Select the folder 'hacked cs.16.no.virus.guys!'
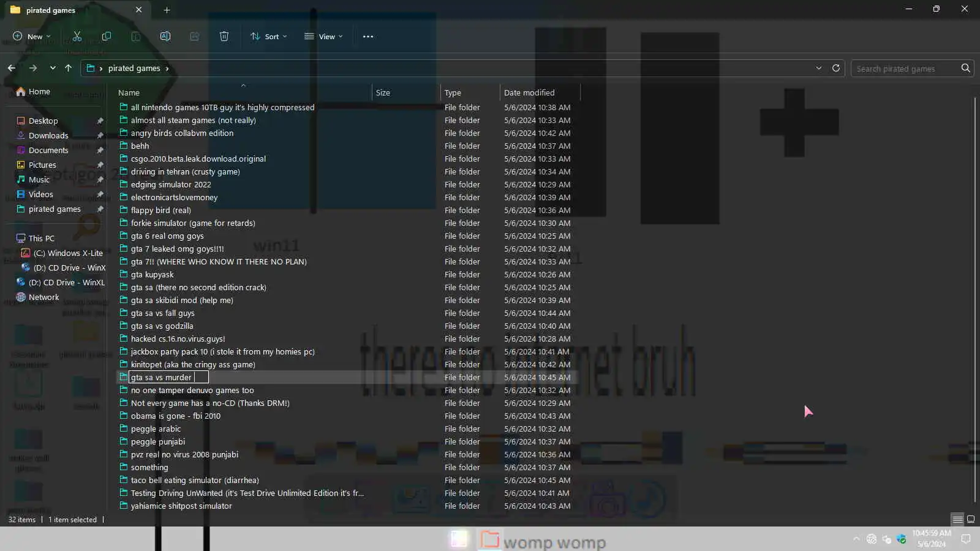Viewport: 980px width, 551px height. pos(178,339)
